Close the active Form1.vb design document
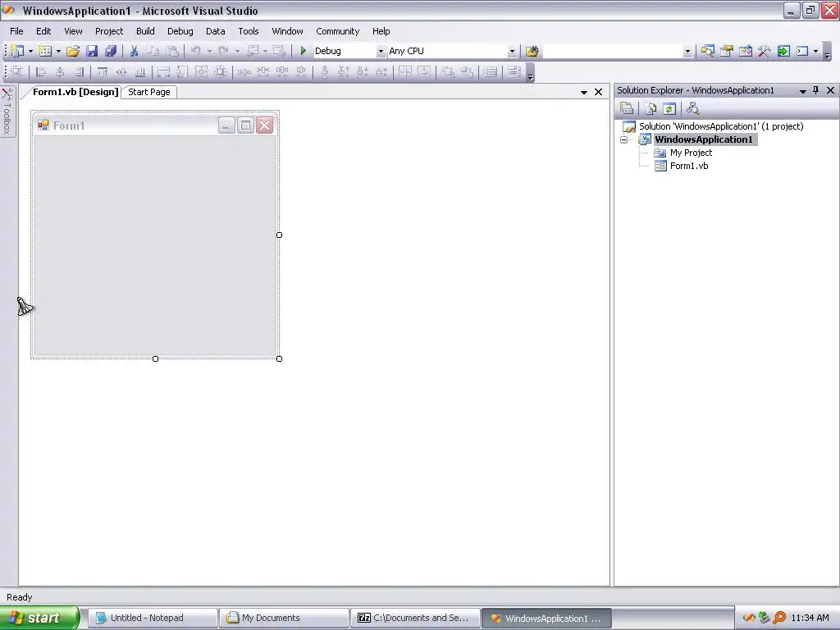This screenshot has width=840, height=630. click(x=598, y=92)
